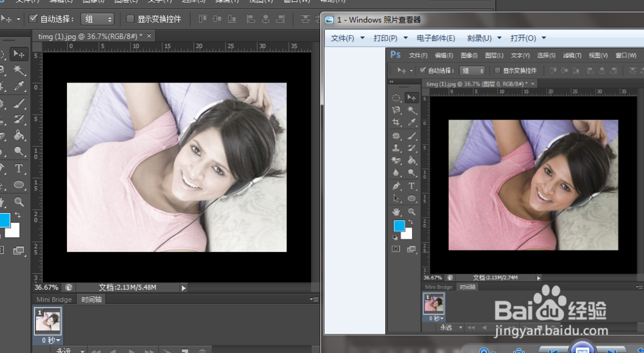Select frame 1 thumbnail in the left timeline
The width and height of the screenshot is (644, 353).
click(48, 321)
